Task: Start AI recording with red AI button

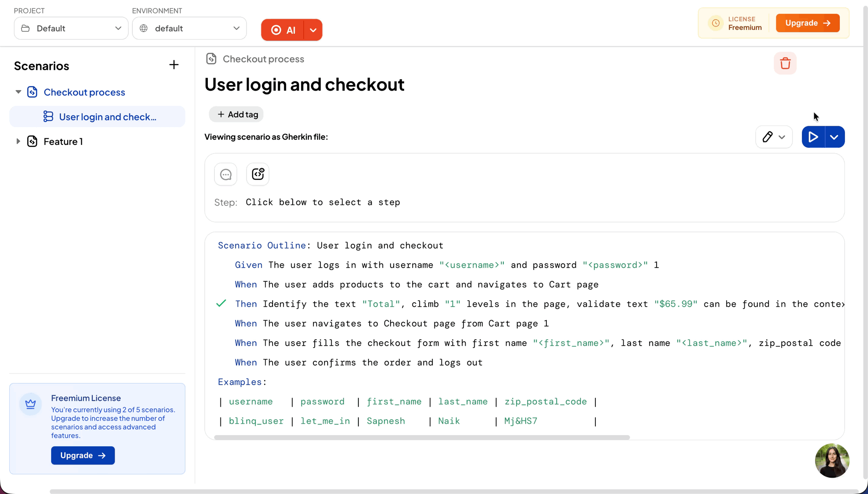Action: [283, 30]
